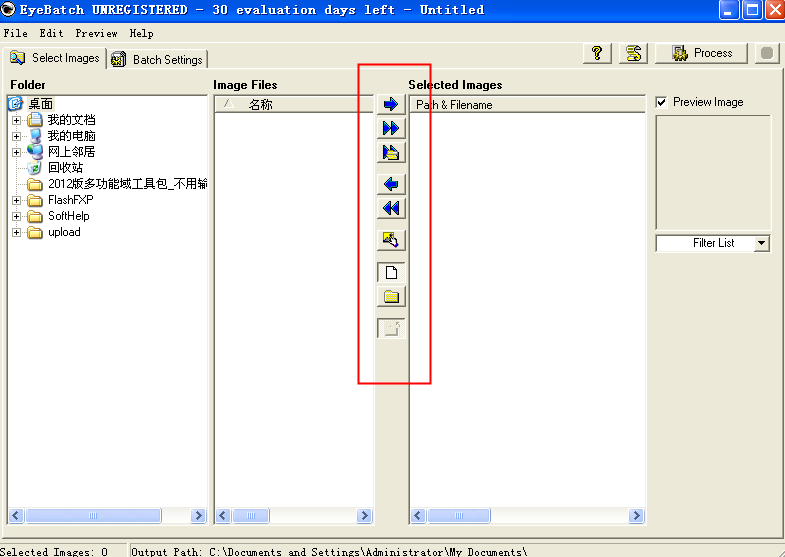Select the upload folder name
The width and height of the screenshot is (785, 557).
point(64,232)
